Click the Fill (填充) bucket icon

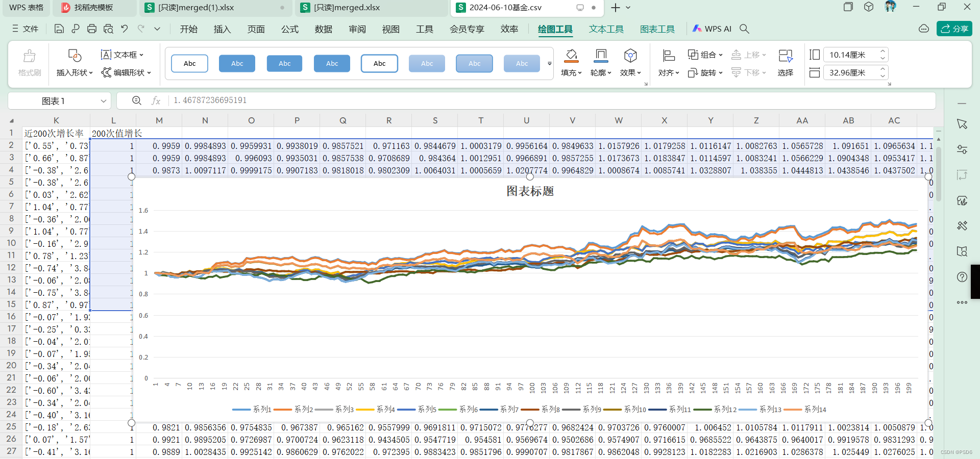(572, 55)
